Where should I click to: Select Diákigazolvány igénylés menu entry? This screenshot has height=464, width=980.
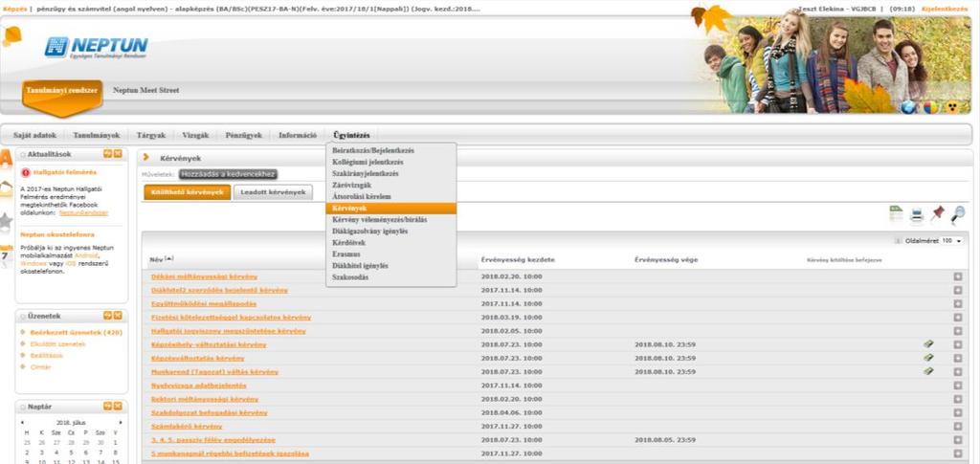(x=370, y=232)
